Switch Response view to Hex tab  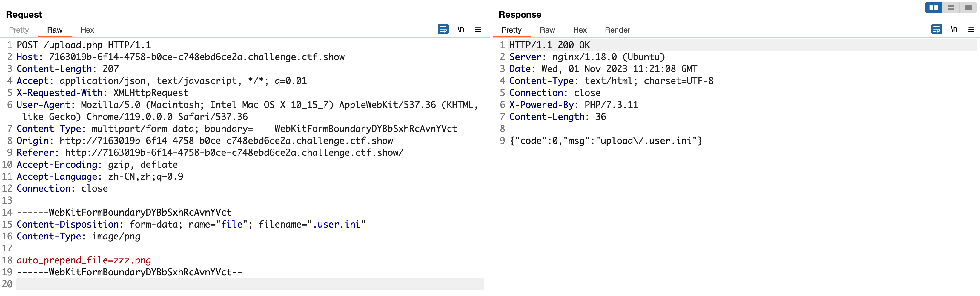580,30
